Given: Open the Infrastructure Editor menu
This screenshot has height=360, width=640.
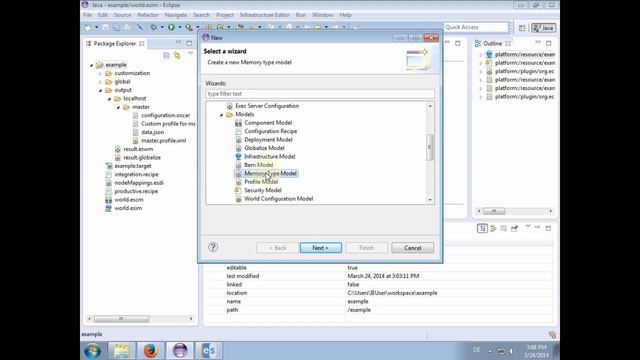Looking at the screenshot, I should point(265,15).
